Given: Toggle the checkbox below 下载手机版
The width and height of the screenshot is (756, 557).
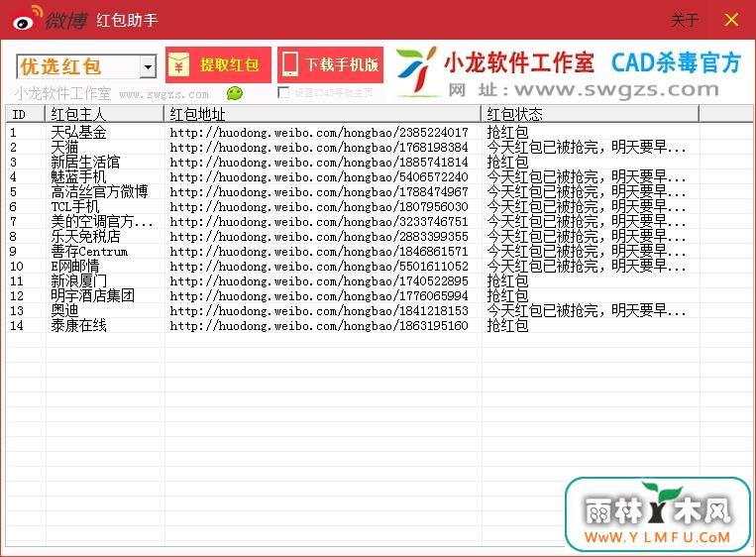Looking at the screenshot, I should 284,92.
